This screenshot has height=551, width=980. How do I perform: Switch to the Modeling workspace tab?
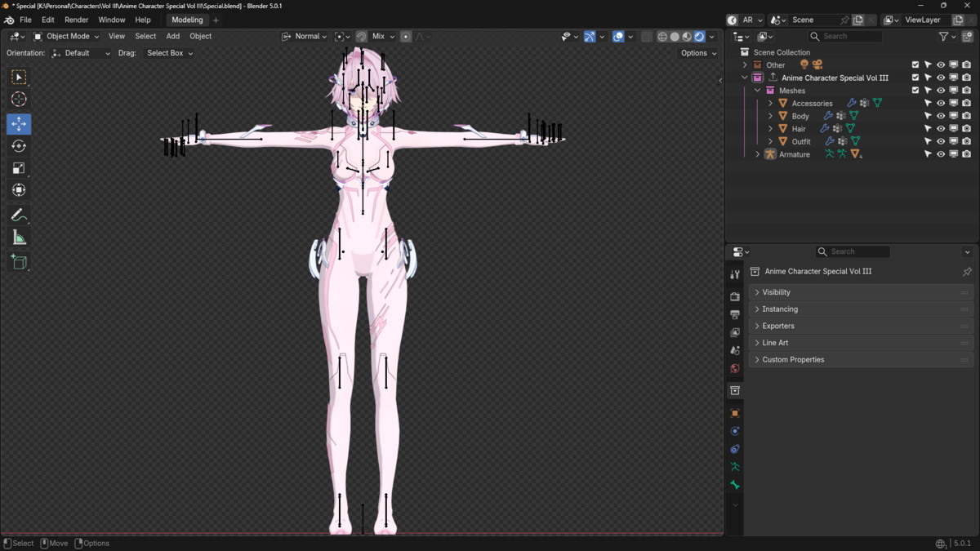click(187, 20)
